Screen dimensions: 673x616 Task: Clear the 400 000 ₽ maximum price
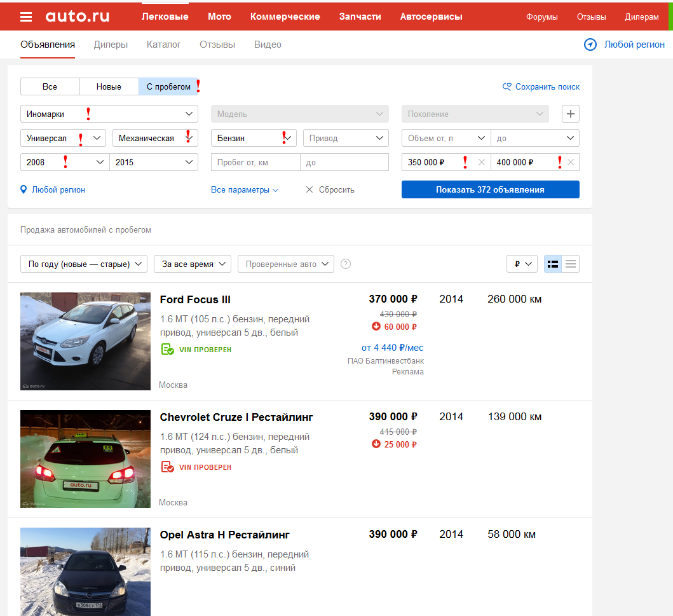(x=571, y=162)
